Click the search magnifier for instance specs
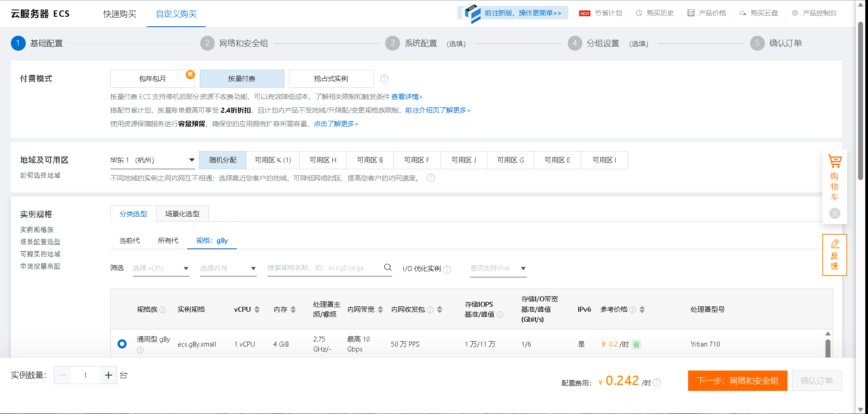 (387, 267)
